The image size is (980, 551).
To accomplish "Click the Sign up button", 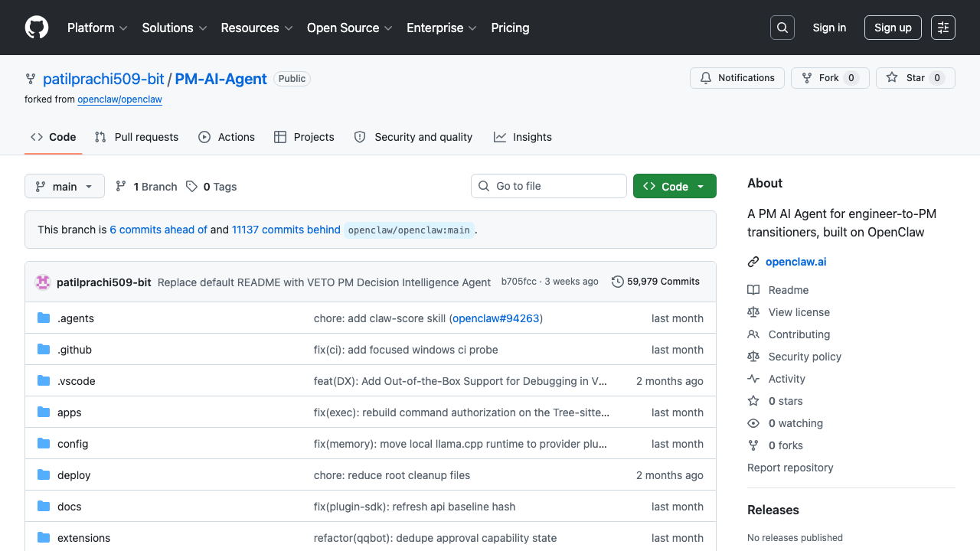I will (x=893, y=28).
